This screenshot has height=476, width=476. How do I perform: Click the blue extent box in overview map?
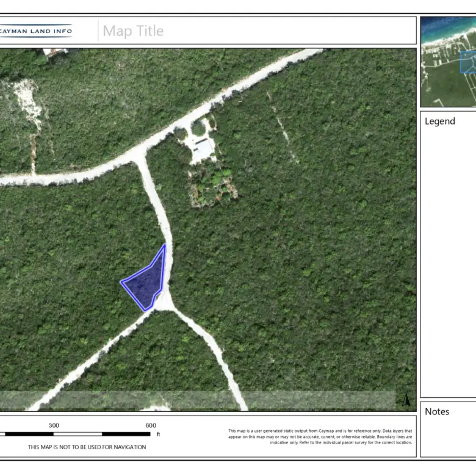[467, 62]
